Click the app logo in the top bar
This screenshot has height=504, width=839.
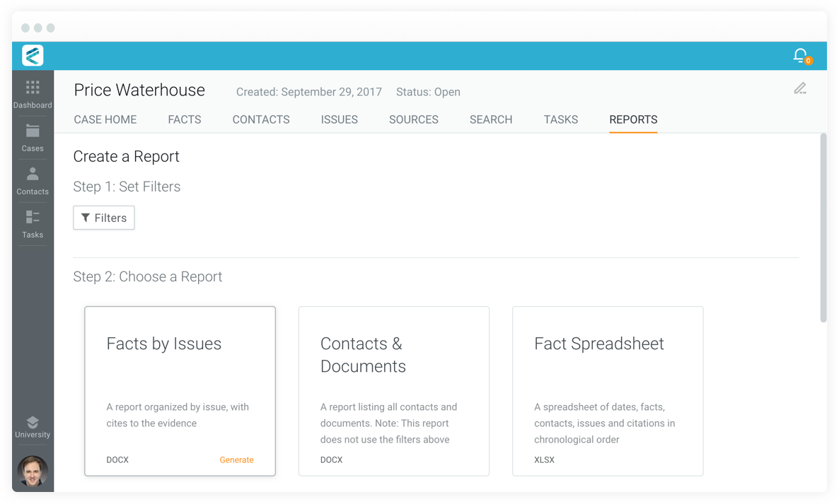(32, 55)
